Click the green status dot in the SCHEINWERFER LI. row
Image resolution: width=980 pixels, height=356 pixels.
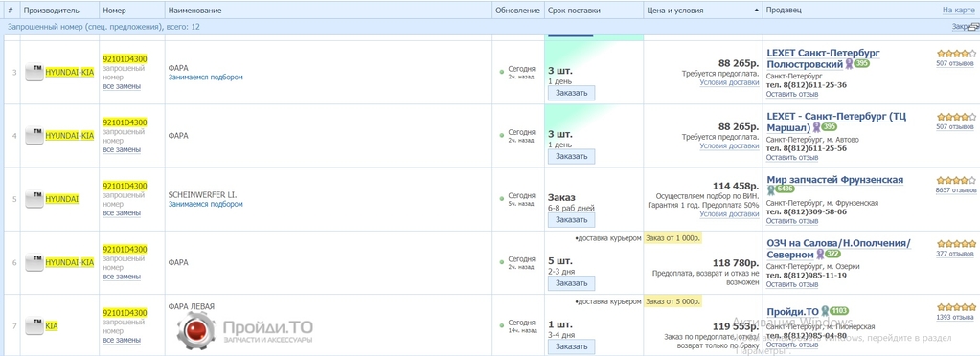502,199
